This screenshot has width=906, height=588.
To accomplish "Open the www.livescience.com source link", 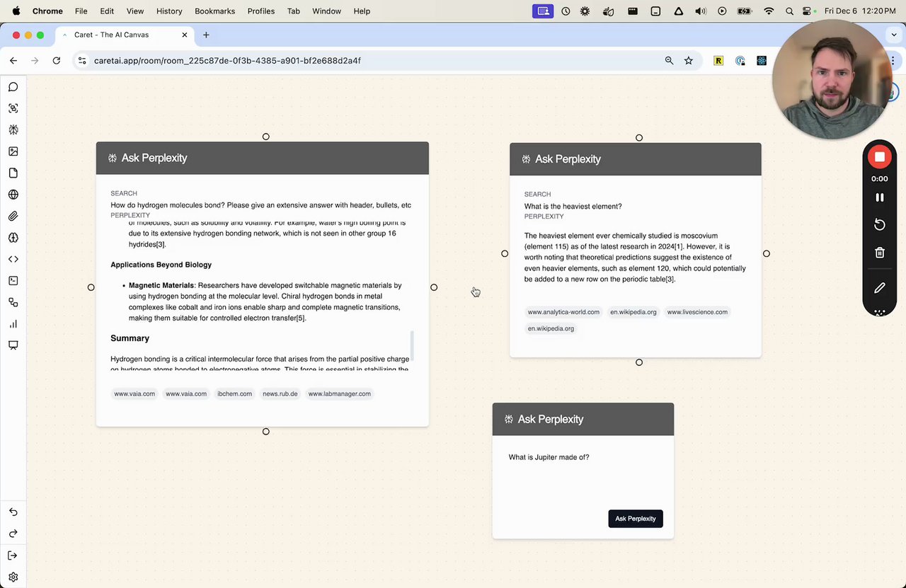I will [x=697, y=312].
